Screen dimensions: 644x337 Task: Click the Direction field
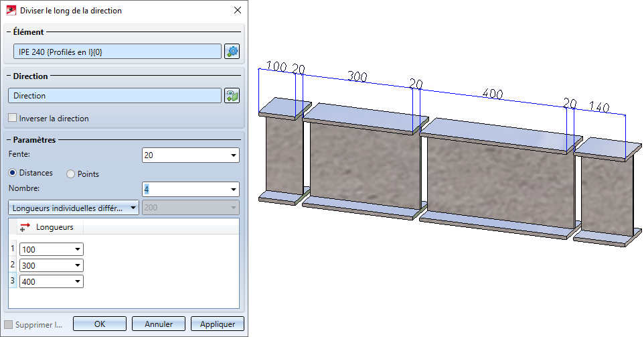(x=115, y=96)
